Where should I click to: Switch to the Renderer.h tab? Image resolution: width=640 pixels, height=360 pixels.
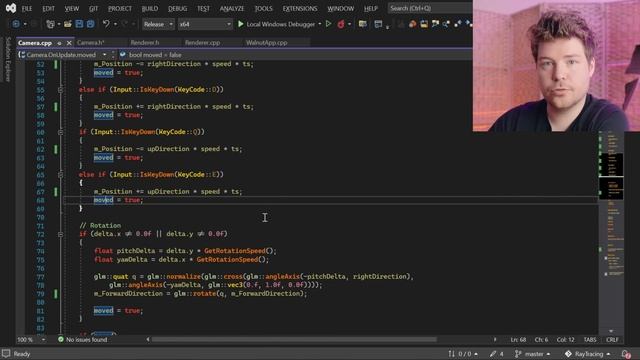click(x=145, y=42)
